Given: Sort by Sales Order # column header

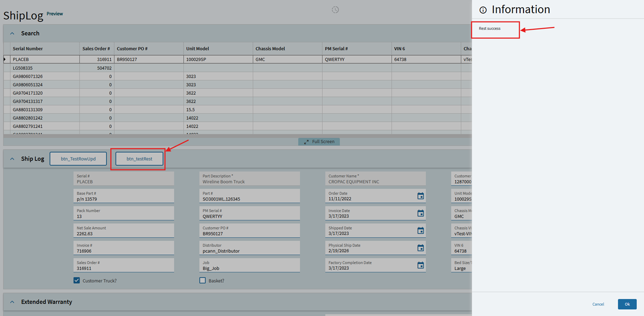Looking at the screenshot, I should coord(96,48).
